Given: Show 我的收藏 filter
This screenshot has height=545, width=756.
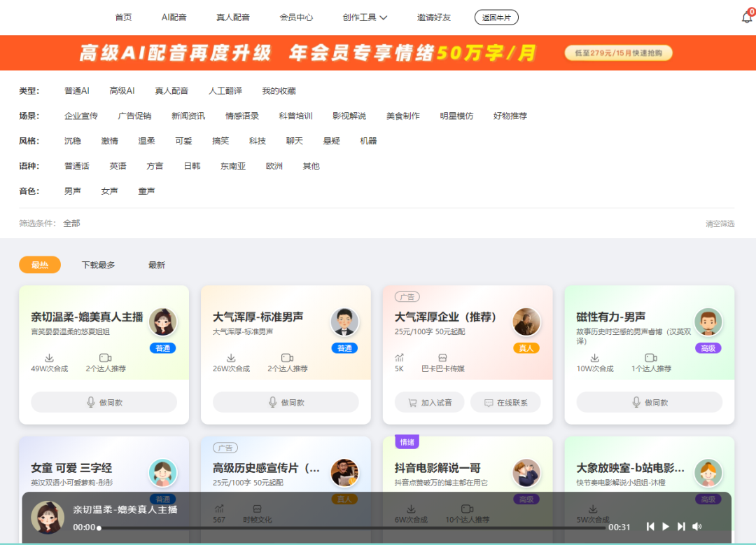Looking at the screenshot, I should 279,90.
